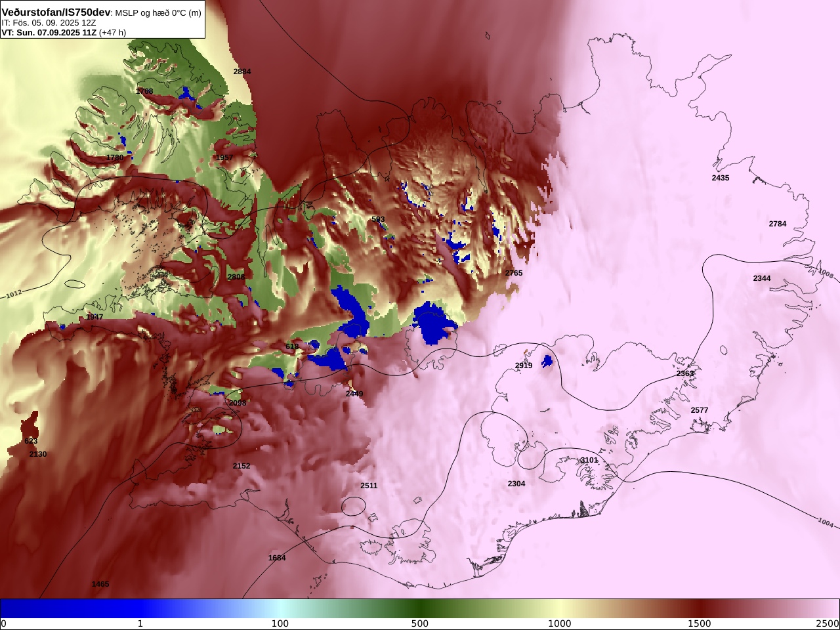Image resolution: width=840 pixels, height=630 pixels.
Task: Click the title 'Veðurstofan/IS750dev'
Action: [x=56, y=12]
